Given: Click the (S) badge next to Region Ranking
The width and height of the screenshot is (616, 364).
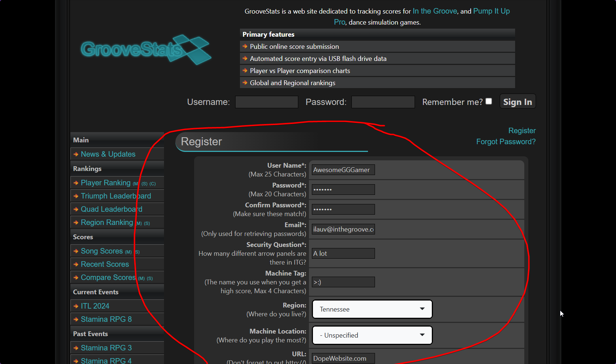Looking at the screenshot, I should point(147,223).
